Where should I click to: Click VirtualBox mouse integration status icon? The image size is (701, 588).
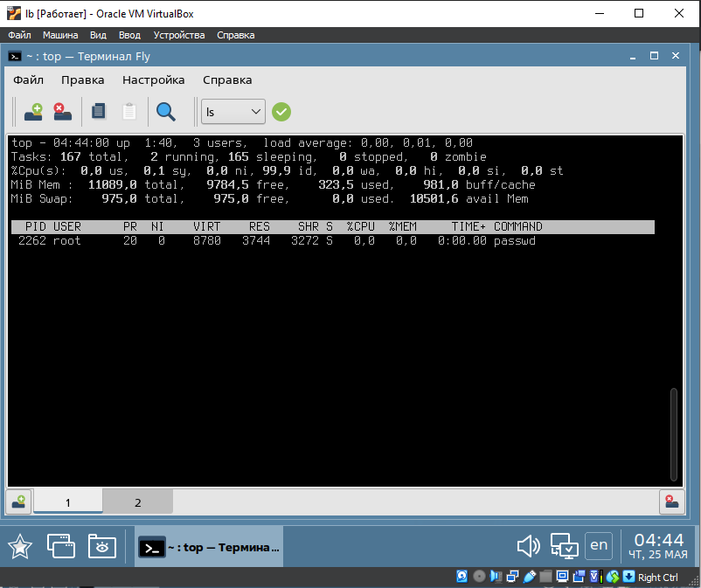[613, 577]
